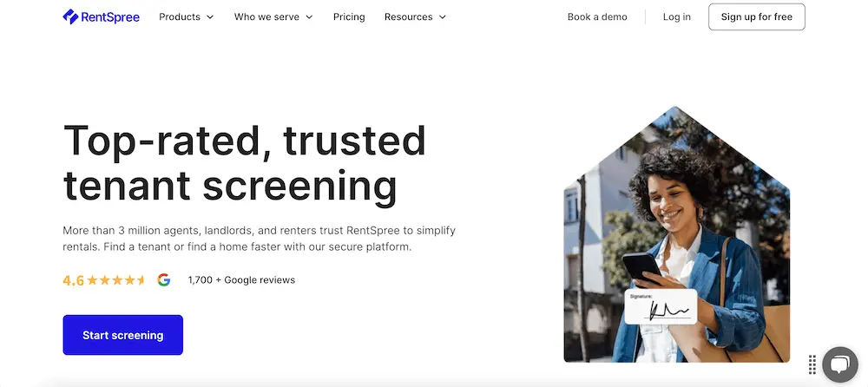Click the RentSpree logo
868x387 pixels.
point(101,16)
